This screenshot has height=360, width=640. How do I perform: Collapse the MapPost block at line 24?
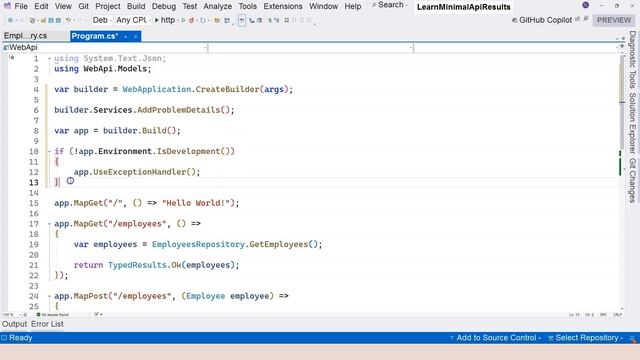49,296
